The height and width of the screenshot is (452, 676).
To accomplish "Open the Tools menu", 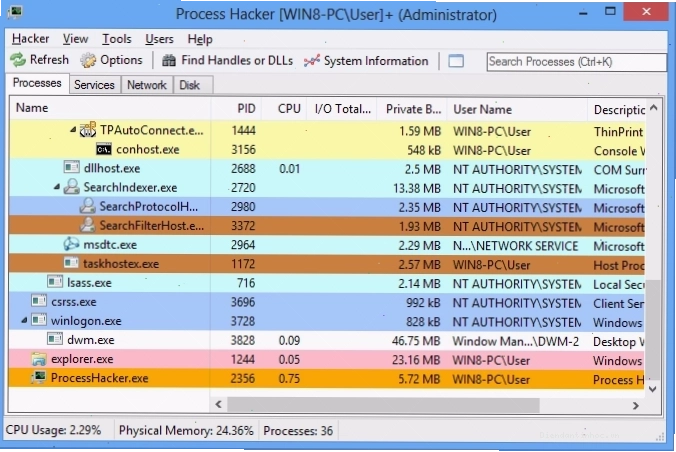I will tap(116, 39).
